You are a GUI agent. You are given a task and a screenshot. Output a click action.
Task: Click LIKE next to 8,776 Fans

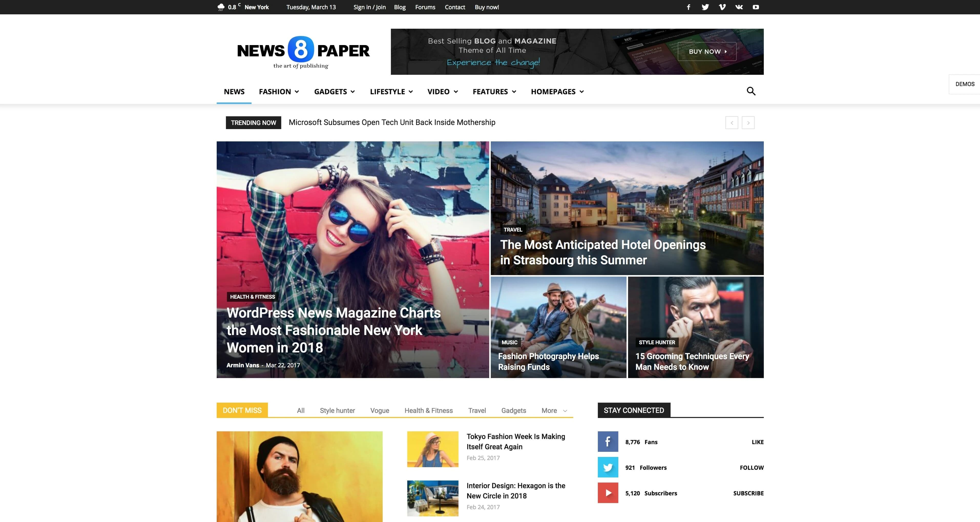tap(757, 442)
